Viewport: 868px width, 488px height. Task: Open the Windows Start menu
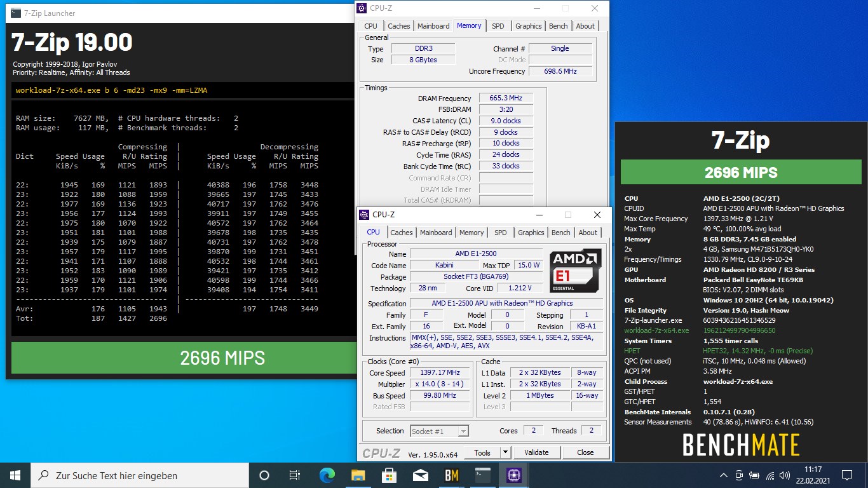coord(15,475)
